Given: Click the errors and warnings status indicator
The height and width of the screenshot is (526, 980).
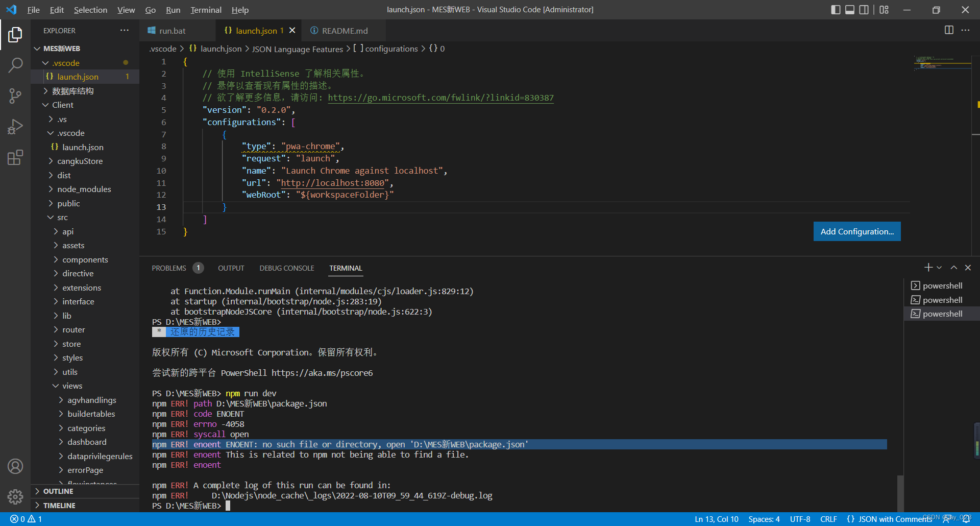Looking at the screenshot, I should 26,519.
